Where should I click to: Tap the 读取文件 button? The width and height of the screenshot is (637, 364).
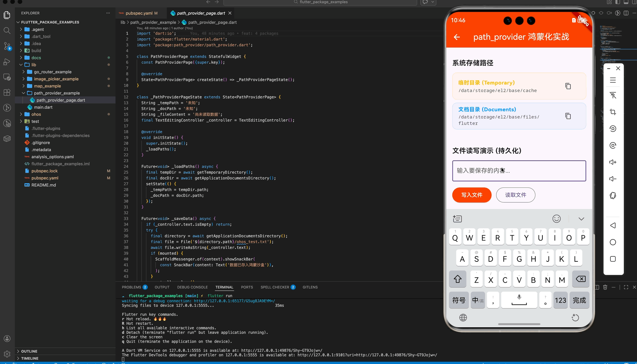[x=515, y=195]
